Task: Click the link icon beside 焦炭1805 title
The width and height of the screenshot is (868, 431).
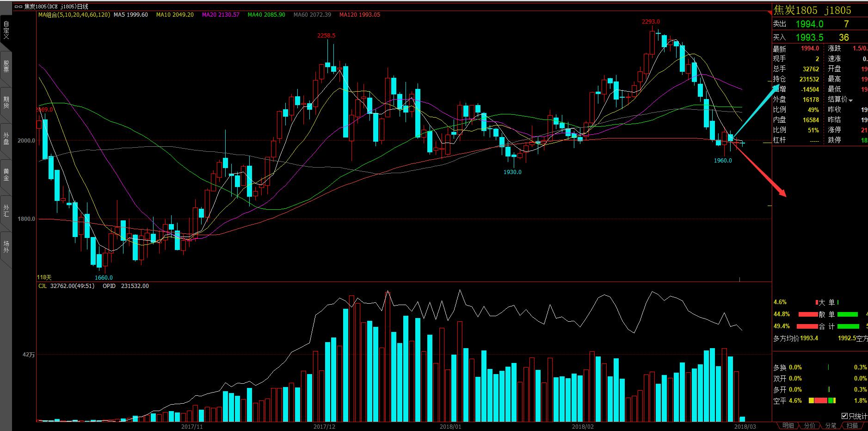Action: pos(18,7)
